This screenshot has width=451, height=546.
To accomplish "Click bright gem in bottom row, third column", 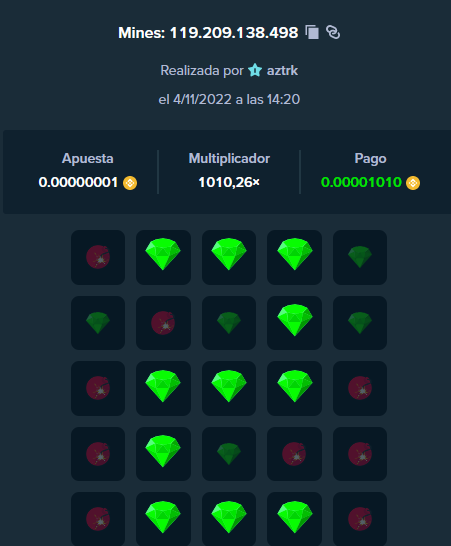I will 229,519.
